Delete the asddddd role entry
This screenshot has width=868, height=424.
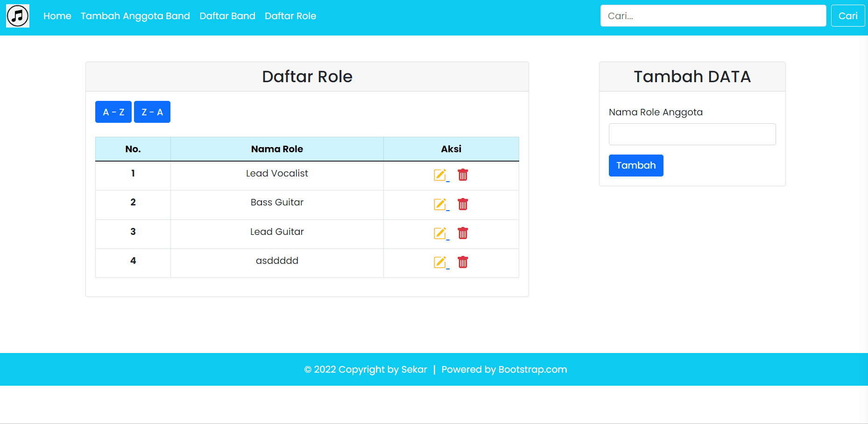463,262
